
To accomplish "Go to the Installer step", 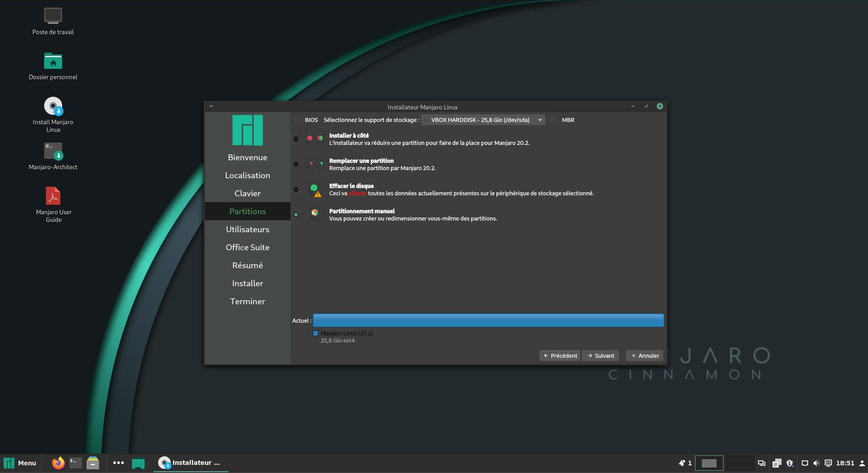I will pos(248,284).
